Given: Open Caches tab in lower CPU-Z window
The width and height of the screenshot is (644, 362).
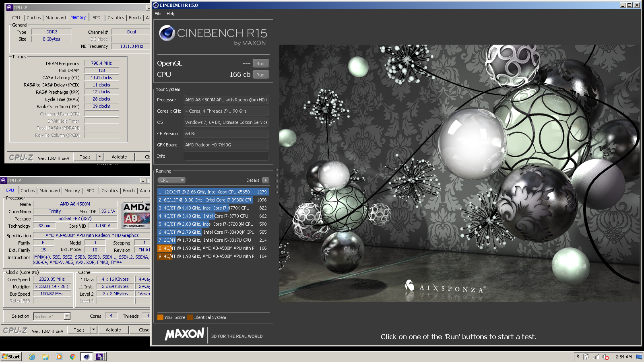Looking at the screenshot, I should [28, 191].
